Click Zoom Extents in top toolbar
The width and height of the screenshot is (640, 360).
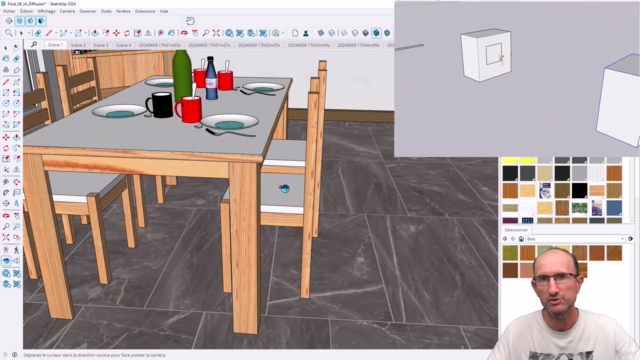click(216, 33)
